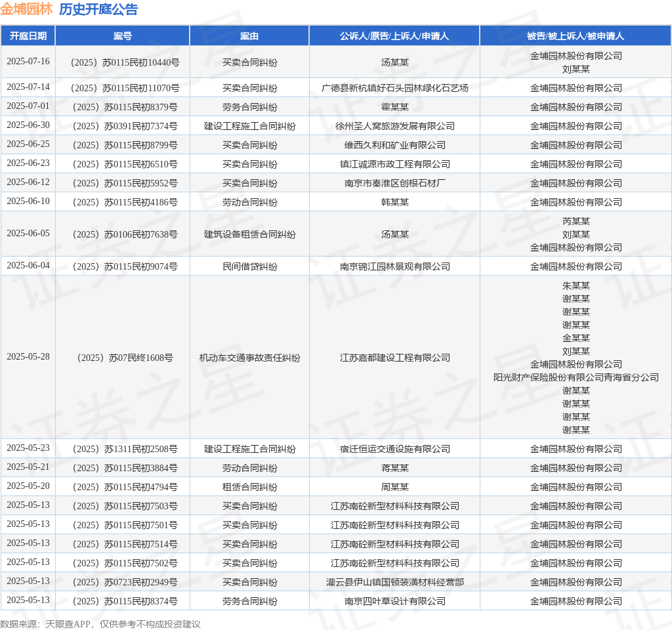Click defendant 芮某某

coord(576,221)
